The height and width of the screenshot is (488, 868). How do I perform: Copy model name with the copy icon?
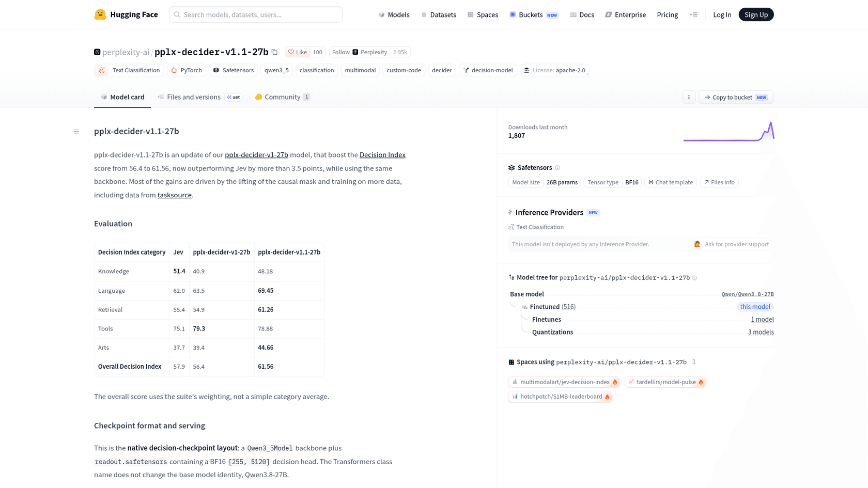(x=275, y=52)
